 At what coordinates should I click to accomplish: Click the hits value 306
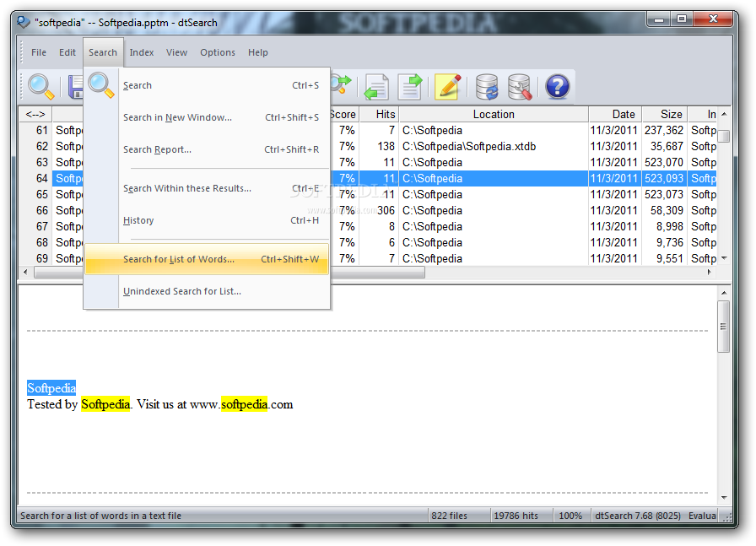coord(386,210)
